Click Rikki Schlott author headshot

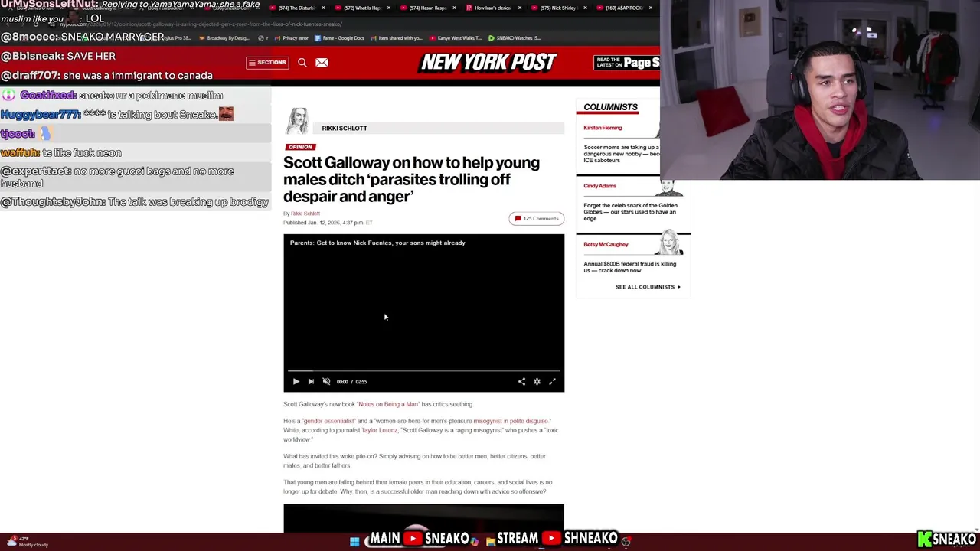[298, 122]
